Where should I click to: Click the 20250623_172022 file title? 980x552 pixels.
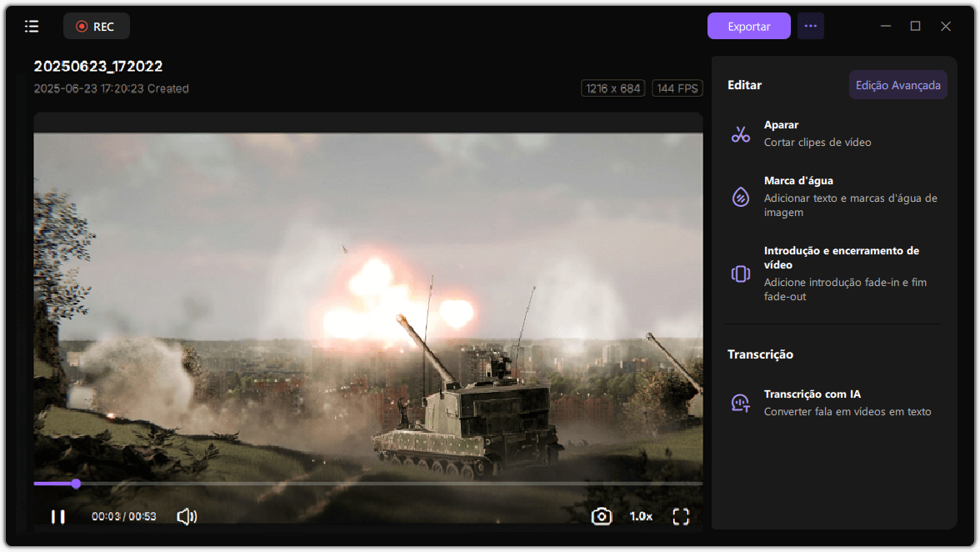pos(98,66)
